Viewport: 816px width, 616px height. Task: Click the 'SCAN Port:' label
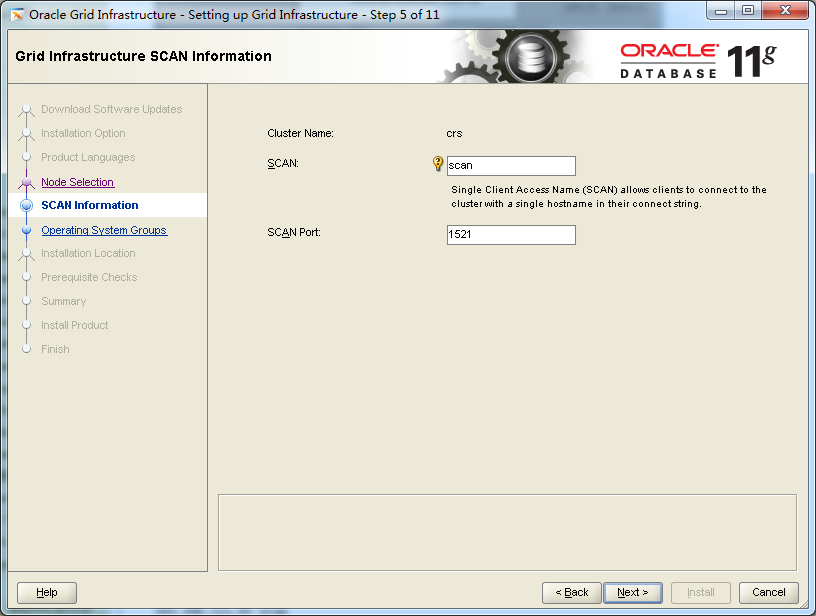(x=294, y=232)
